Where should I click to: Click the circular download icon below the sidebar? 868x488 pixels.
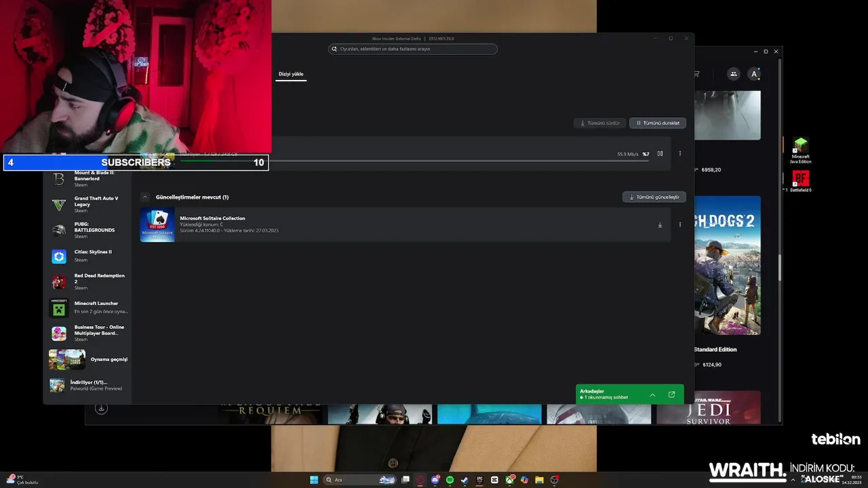(x=101, y=408)
